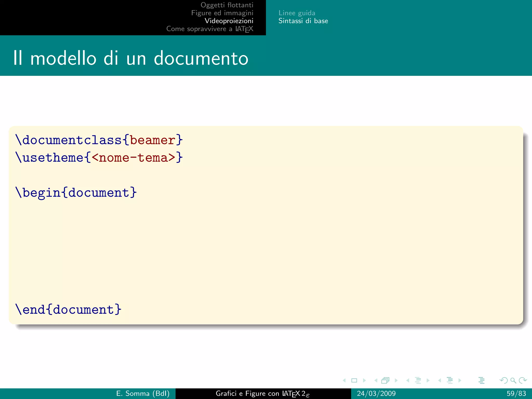The image size is (532, 399).
Task: Go to next slide arrow
Action: (364, 381)
